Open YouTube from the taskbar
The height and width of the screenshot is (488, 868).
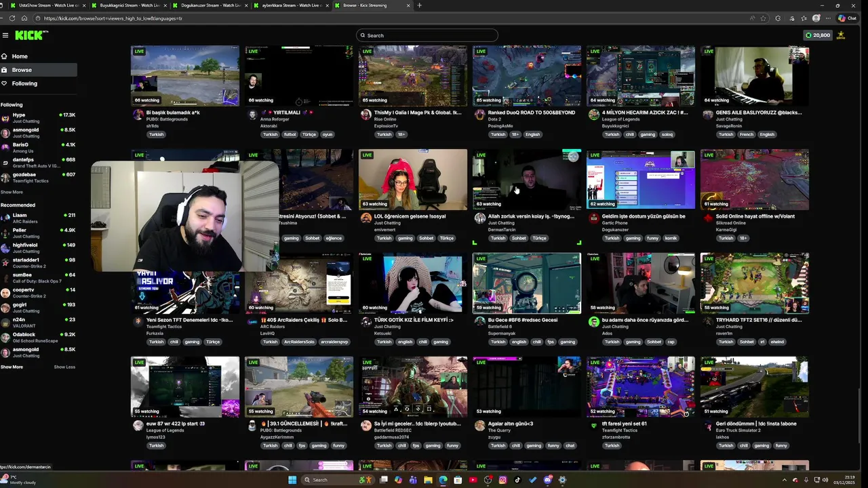pos(473,480)
